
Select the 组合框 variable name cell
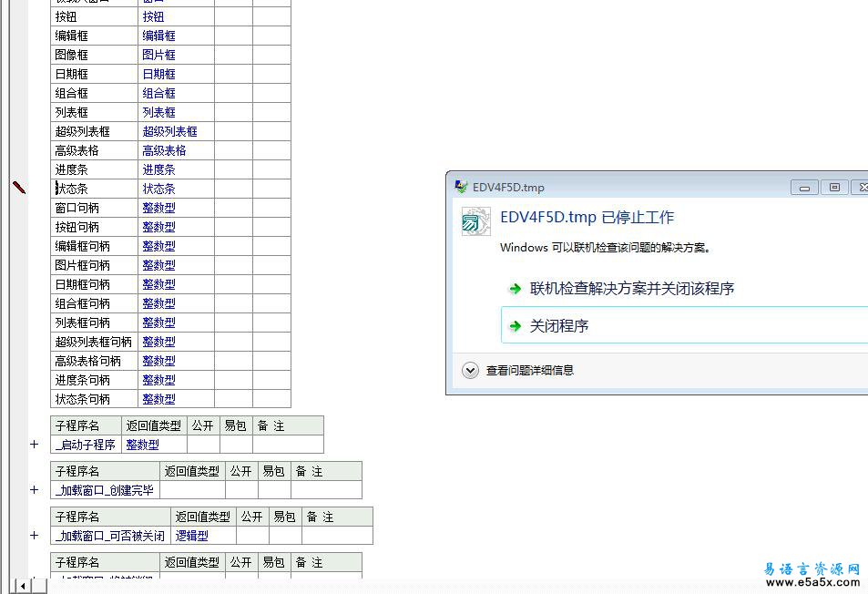pos(94,93)
